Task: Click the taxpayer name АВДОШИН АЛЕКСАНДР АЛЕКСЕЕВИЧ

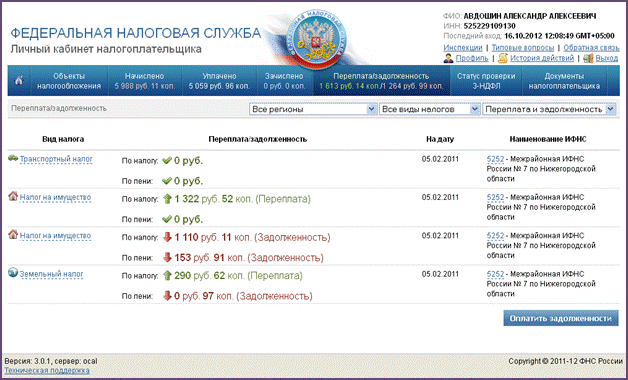Action: pos(530,16)
